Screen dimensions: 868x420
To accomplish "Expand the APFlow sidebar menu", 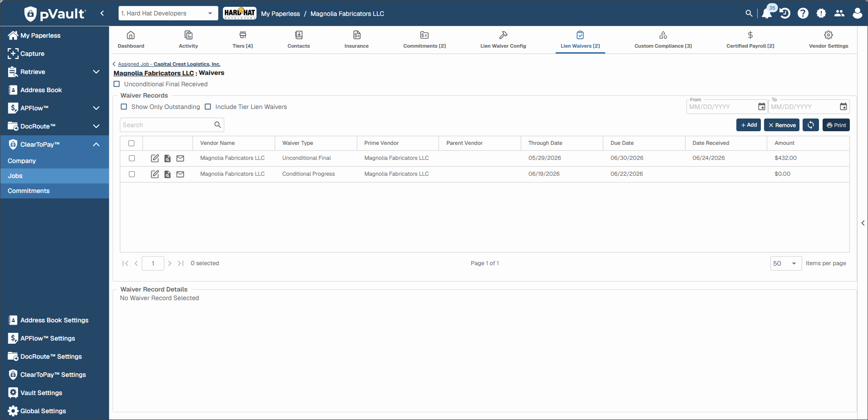I will tap(96, 108).
